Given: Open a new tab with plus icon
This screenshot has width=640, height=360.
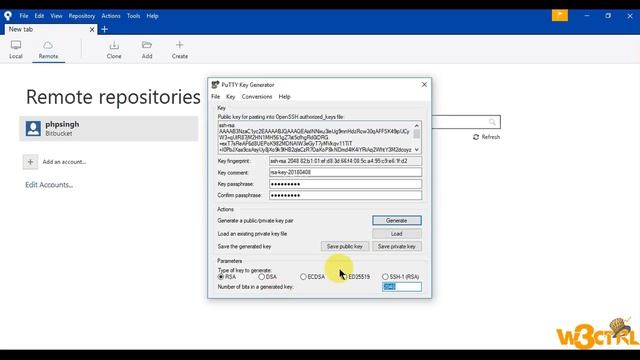Looking at the screenshot, I should [x=104, y=29].
